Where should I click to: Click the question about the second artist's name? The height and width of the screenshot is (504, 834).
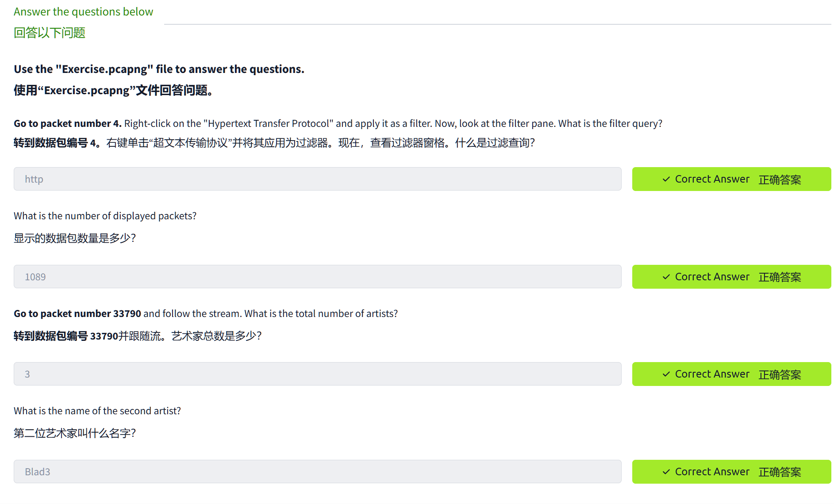coord(97,411)
